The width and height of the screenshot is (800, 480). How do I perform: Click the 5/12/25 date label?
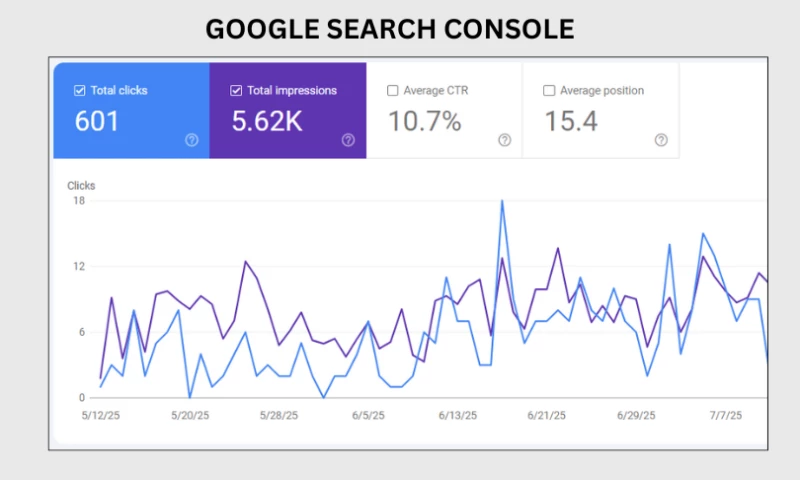coord(102,416)
